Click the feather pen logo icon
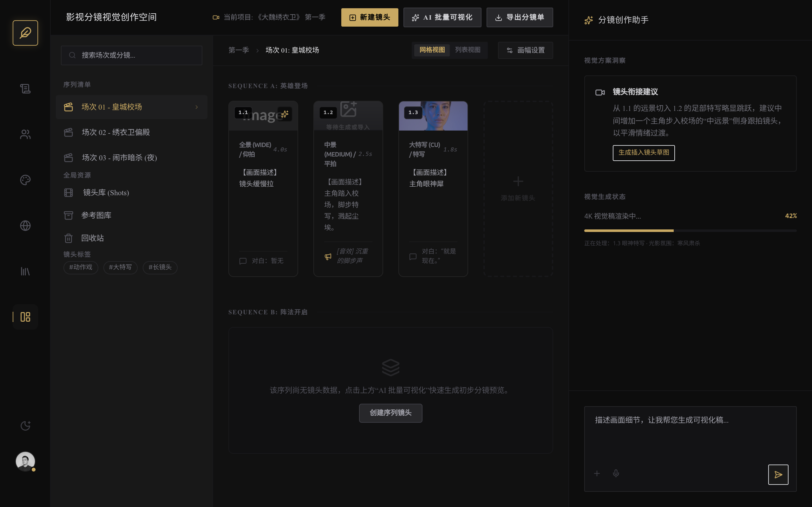The width and height of the screenshot is (812, 507). [x=25, y=33]
